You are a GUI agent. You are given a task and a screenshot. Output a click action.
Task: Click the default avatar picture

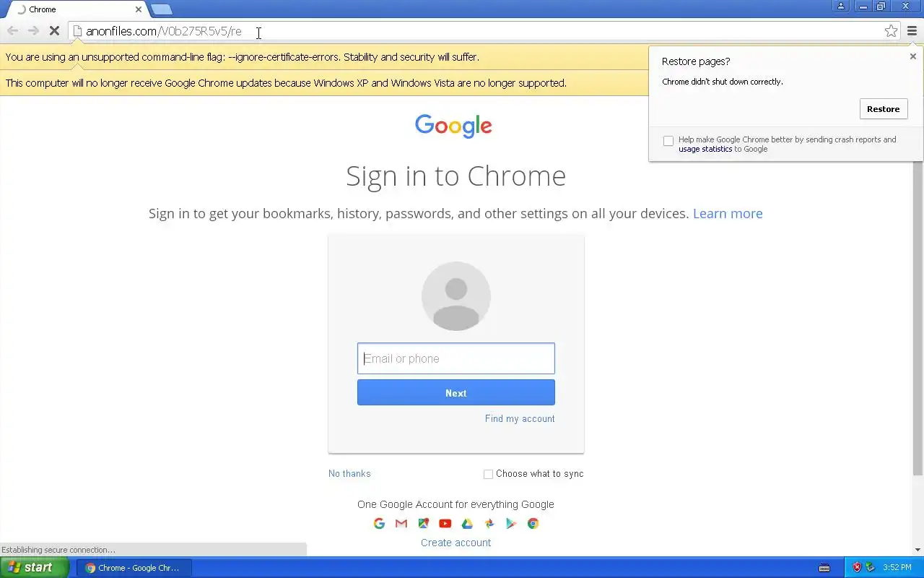click(456, 296)
